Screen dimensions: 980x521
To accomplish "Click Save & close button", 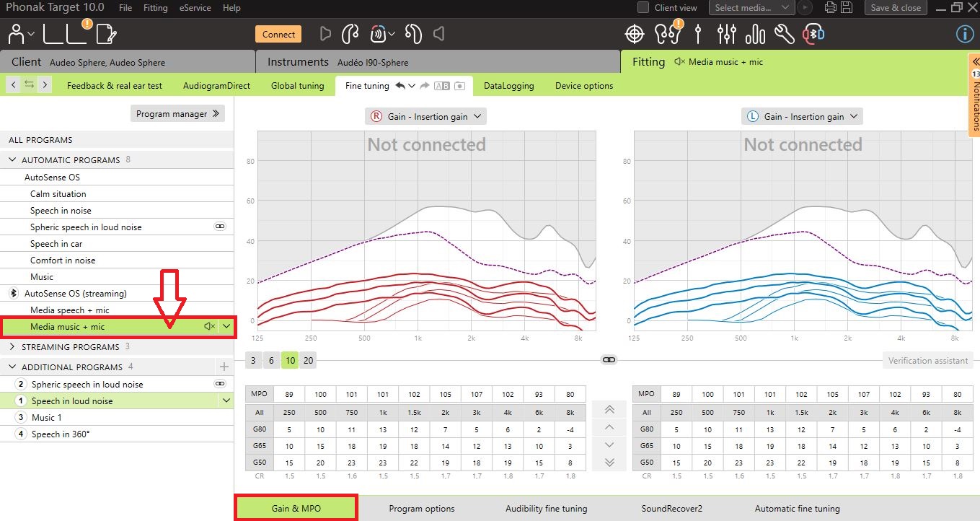I will [896, 7].
